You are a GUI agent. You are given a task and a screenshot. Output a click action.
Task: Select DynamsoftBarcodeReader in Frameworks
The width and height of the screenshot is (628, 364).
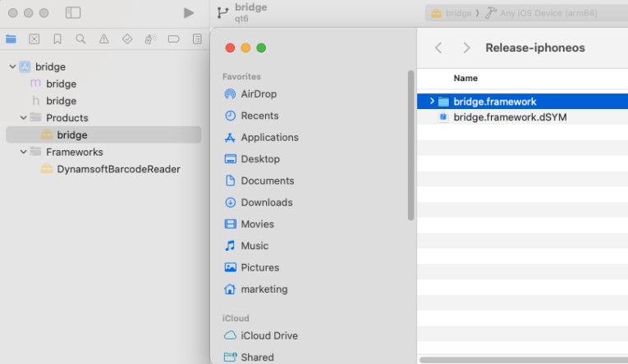point(118,170)
